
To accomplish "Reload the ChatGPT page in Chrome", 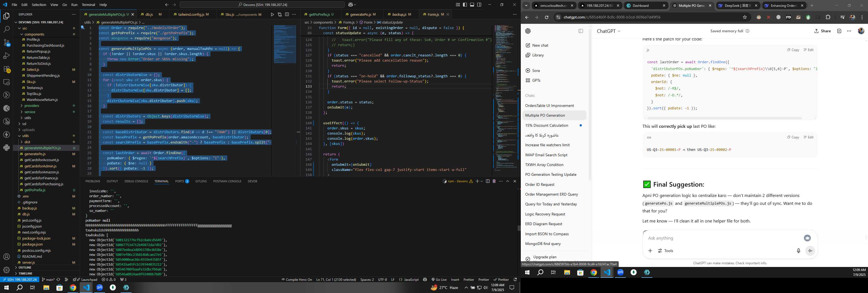I will click(x=547, y=17).
